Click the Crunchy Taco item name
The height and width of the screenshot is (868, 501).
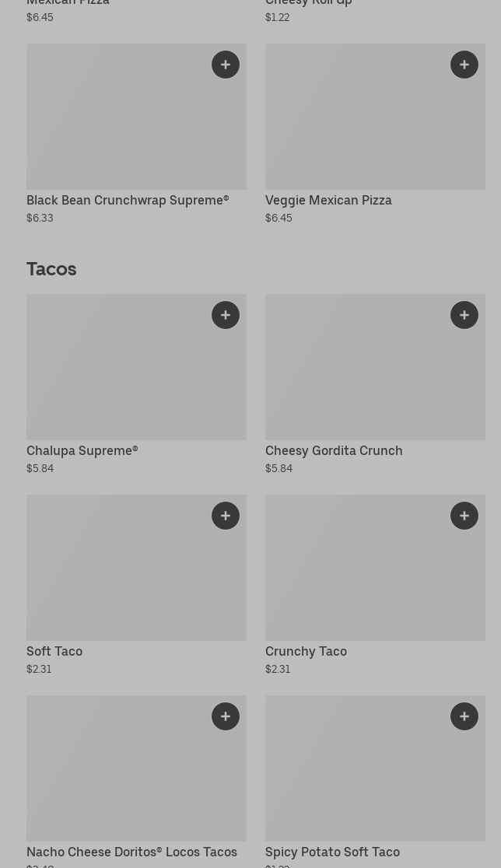coord(306,651)
